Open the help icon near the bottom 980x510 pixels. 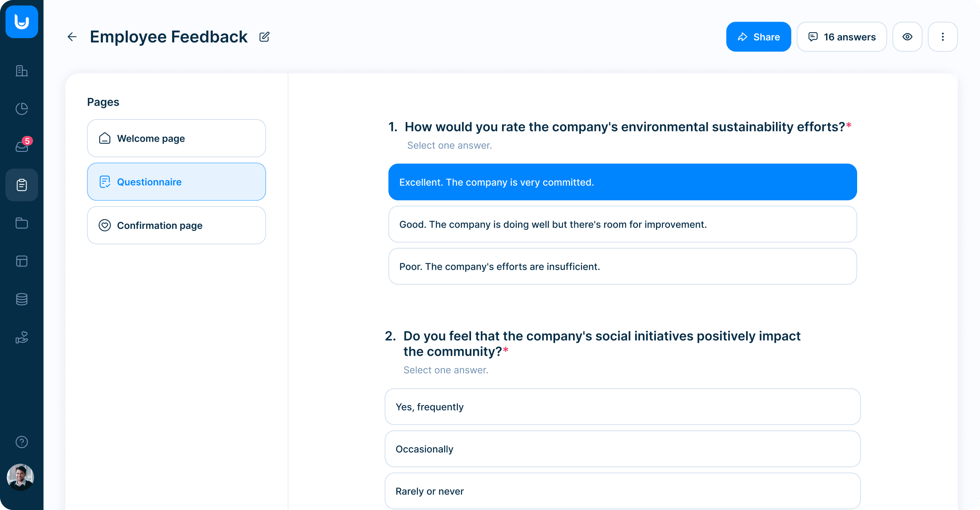pos(21,442)
